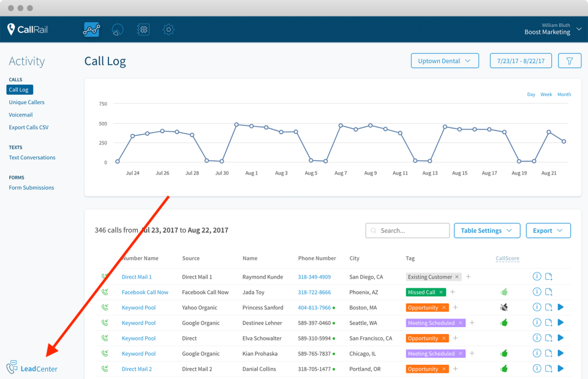The height and width of the screenshot is (379, 588).
Task: Open call info for Princess Sanford
Action: pos(537,307)
